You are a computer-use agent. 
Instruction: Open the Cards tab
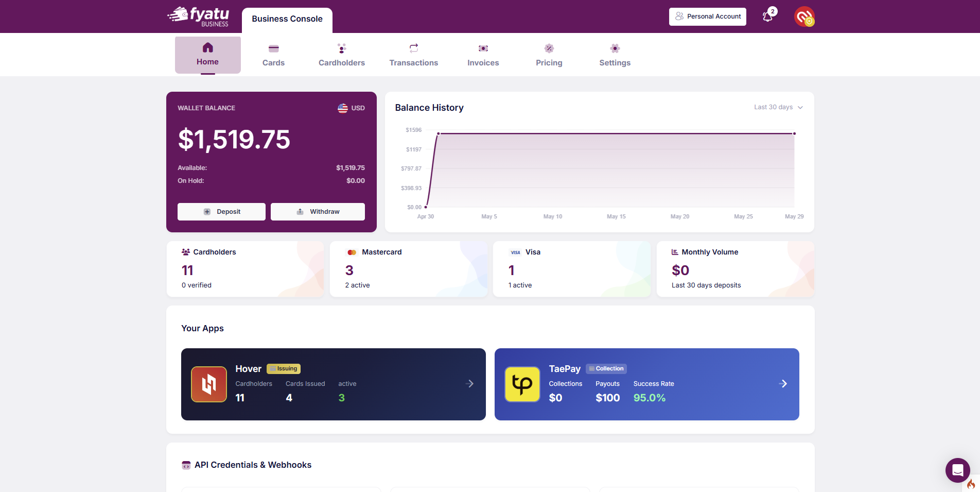pyautogui.click(x=273, y=55)
